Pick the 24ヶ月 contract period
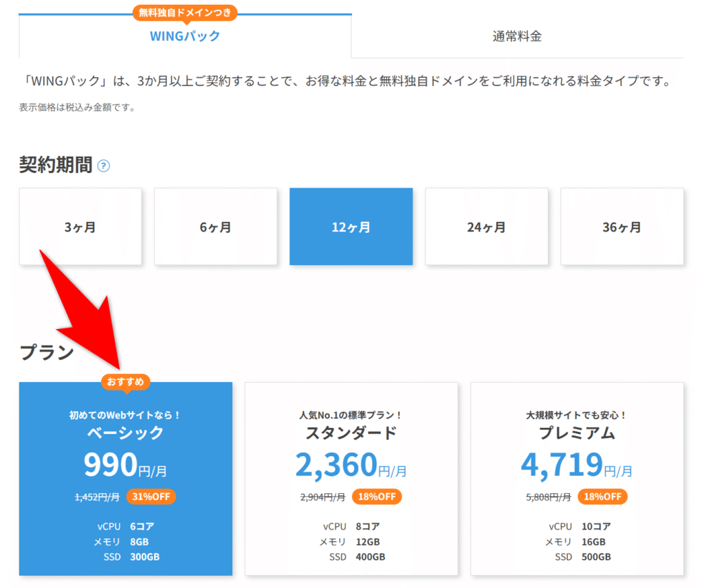Viewport: 704px width, 588px height. point(486,227)
